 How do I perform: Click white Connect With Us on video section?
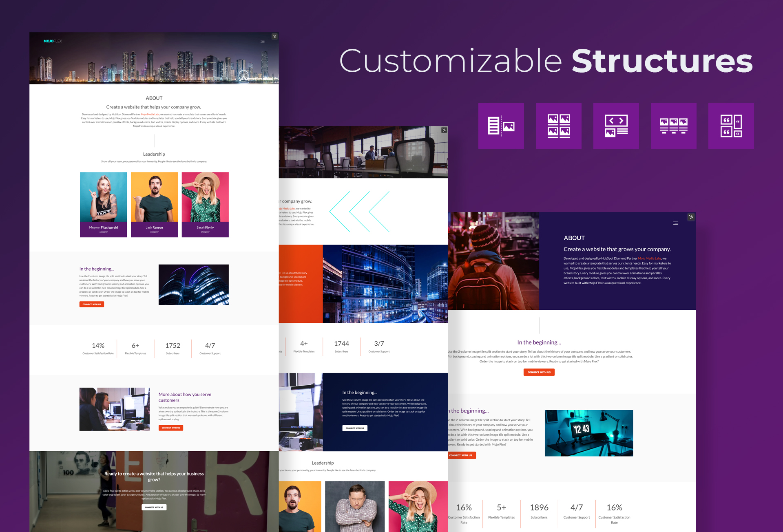point(154,507)
